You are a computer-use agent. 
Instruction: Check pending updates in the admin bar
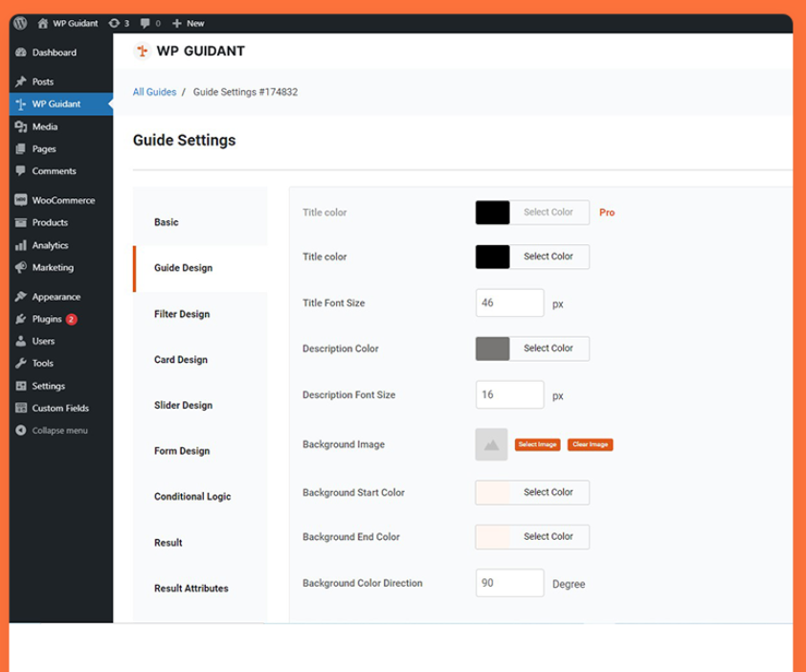[x=117, y=23]
